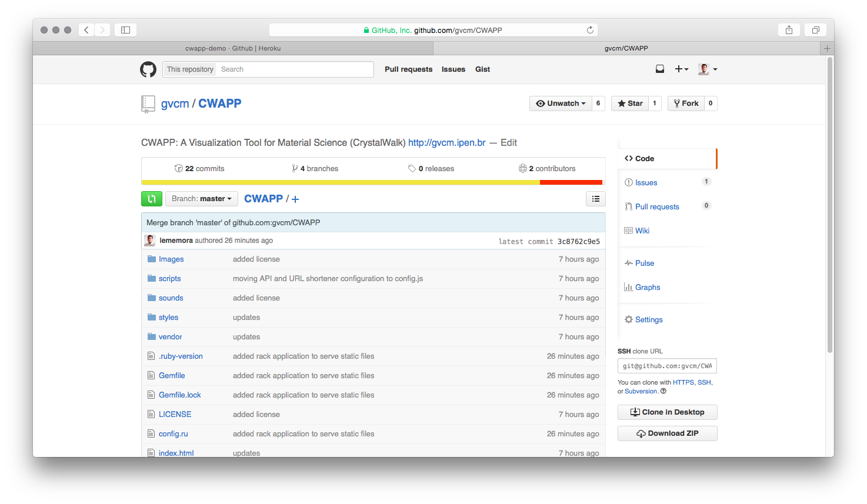Open the GitHub Octocat home logo

tap(148, 69)
